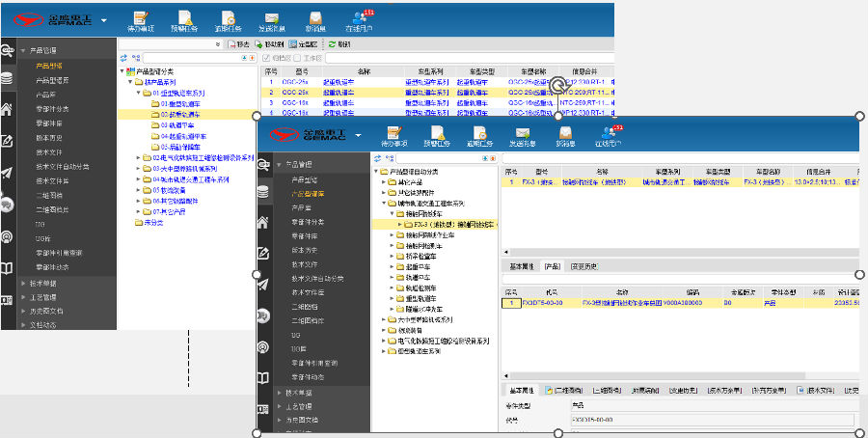This screenshot has width=868, height=438.
Task: Click 移动到 move-to button in back window toolbar
Action: click(269, 43)
